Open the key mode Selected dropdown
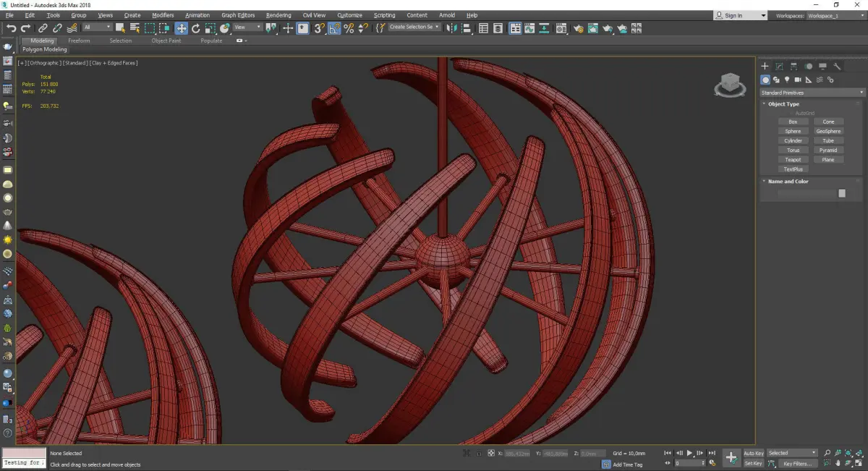 tap(792, 453)
